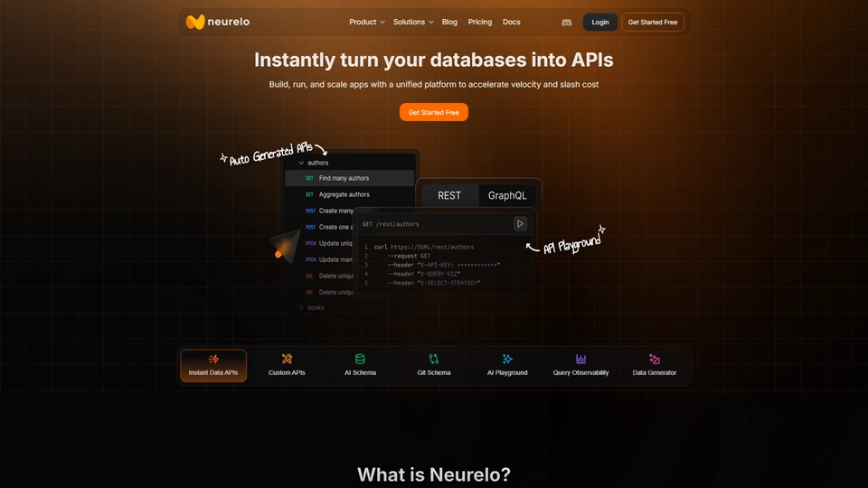Click Get Started Free in navbar
This screenshot has height=488, width=868.
653,22
